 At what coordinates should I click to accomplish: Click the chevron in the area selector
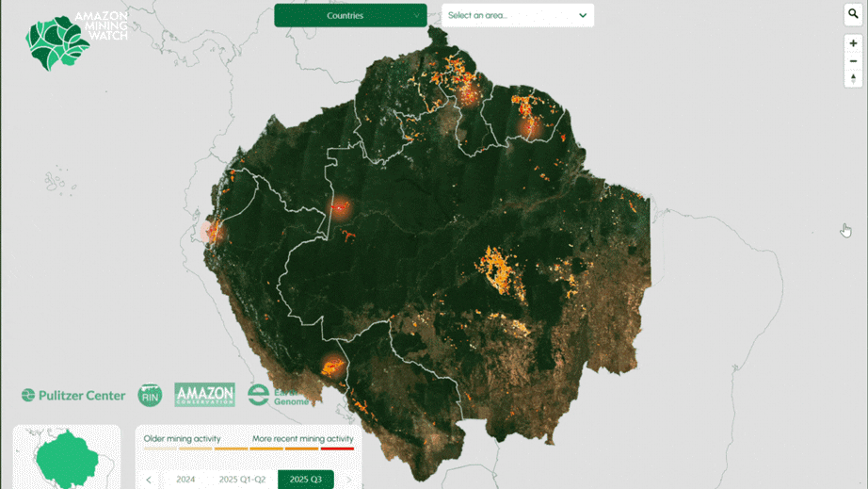pos(583,15)
